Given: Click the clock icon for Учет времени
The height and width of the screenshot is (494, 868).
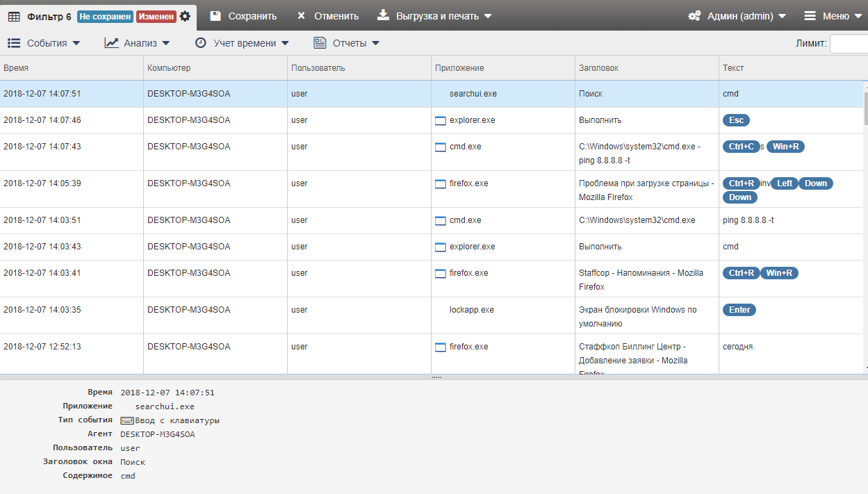Looking at the screenshot, I should click(x=201, y=43).
